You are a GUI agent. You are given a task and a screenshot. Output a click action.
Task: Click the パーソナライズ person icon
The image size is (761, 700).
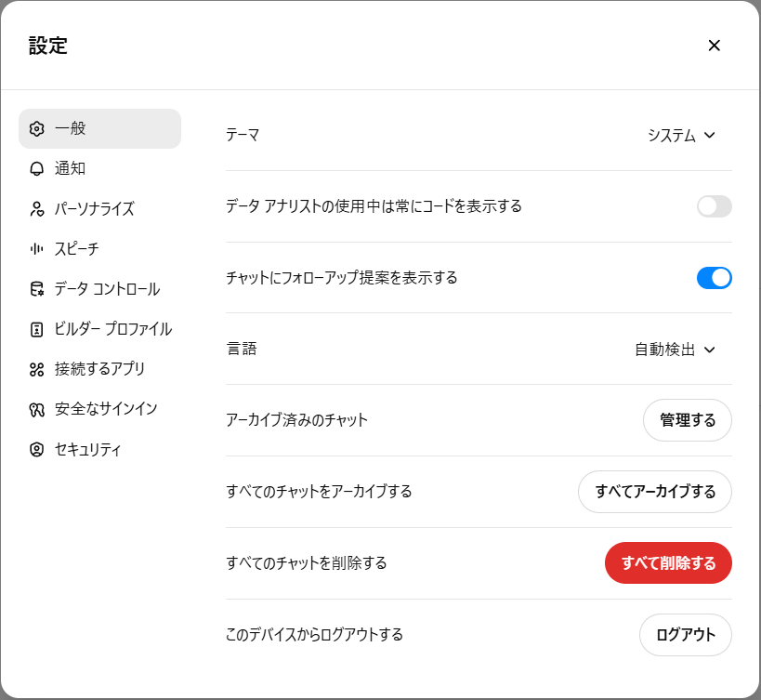[x=37, y=208]
